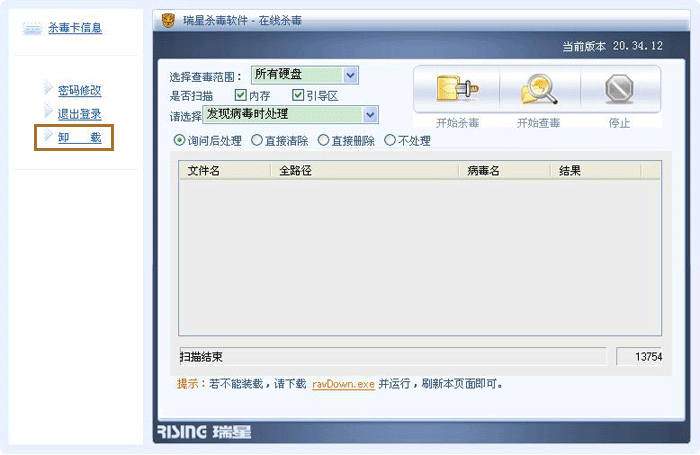This screenshot has height=455, width=700.
Task: Click the 退出登录 link
Action: (x=79, y=114)
